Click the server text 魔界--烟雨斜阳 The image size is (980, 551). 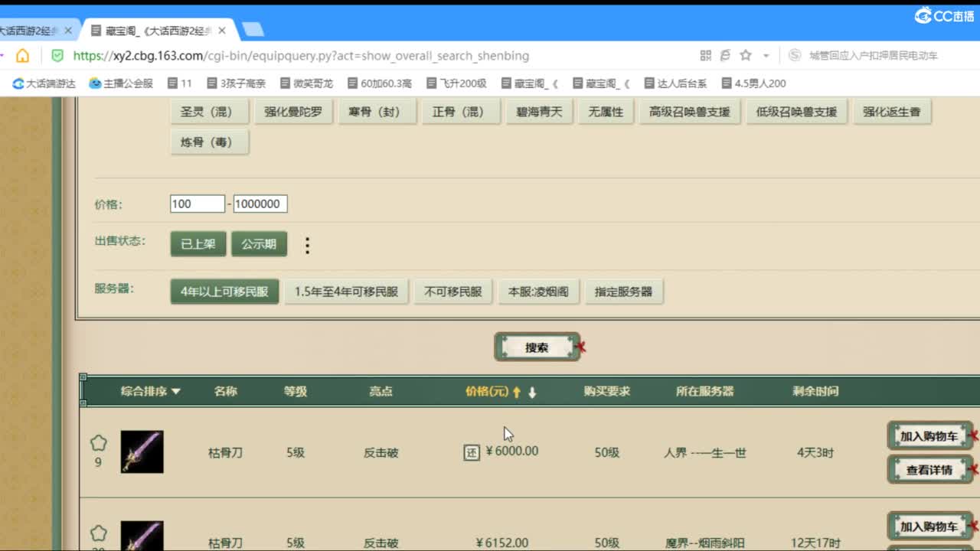pos(704,543)
